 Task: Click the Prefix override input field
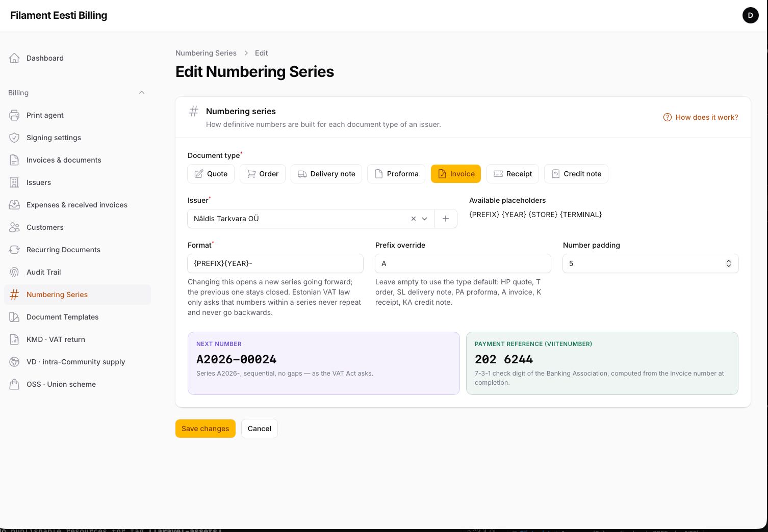(x=463, y=263)
